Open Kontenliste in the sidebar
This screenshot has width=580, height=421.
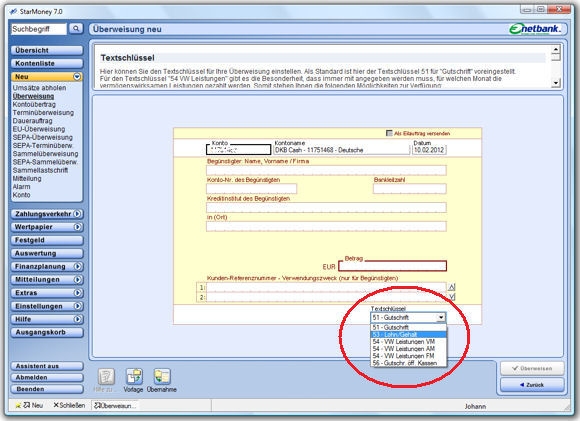pyautogui.click(x=47, y=63)
